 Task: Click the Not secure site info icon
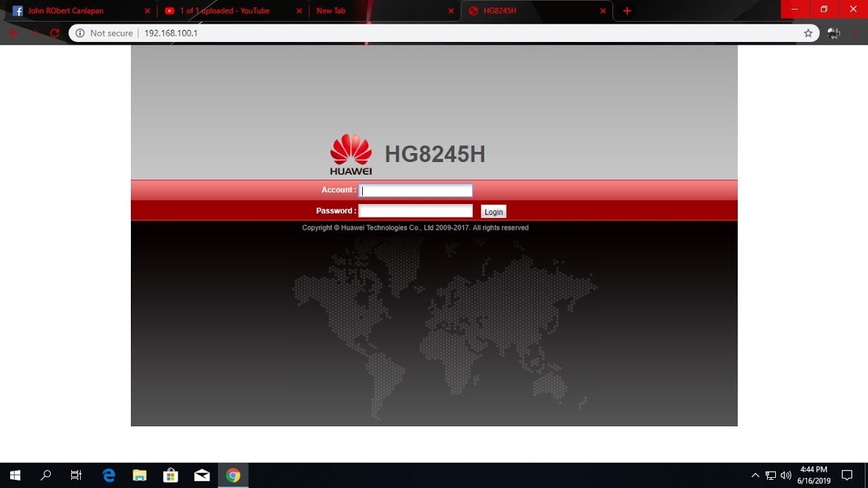[x=80, y=33]
